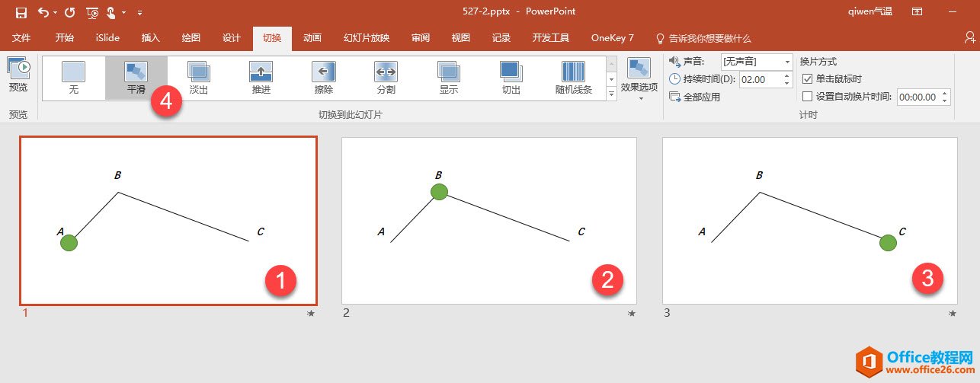980x383 pixels.
Task: Select the 分割 (Split) transition
Action: (386, 78)
